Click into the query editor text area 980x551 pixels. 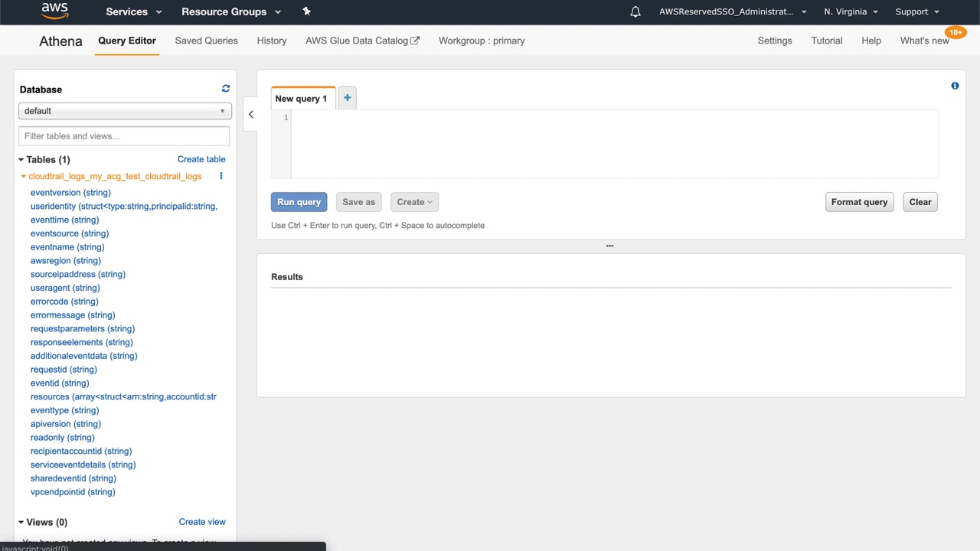point(614,144)
